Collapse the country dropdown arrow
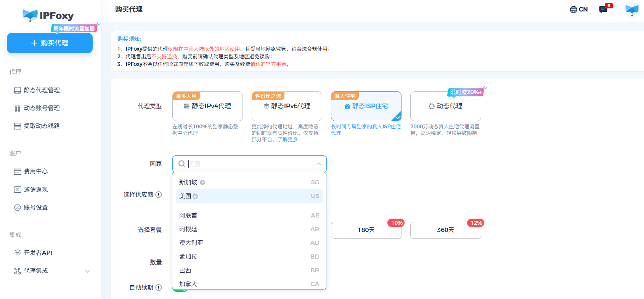Screen dimensions: 644x299 (319, 164)
